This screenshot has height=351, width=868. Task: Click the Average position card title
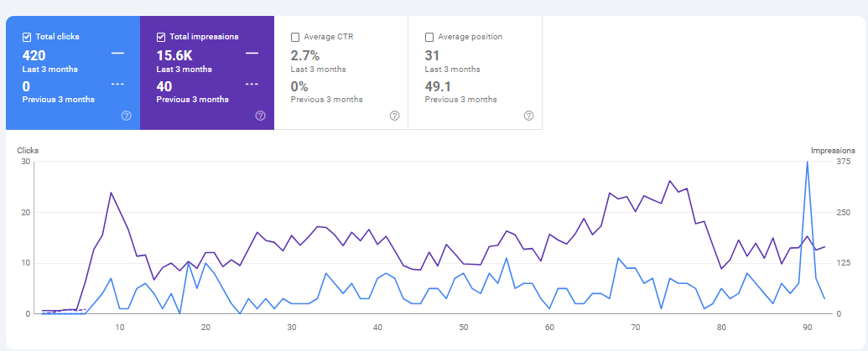pos(470,37)
